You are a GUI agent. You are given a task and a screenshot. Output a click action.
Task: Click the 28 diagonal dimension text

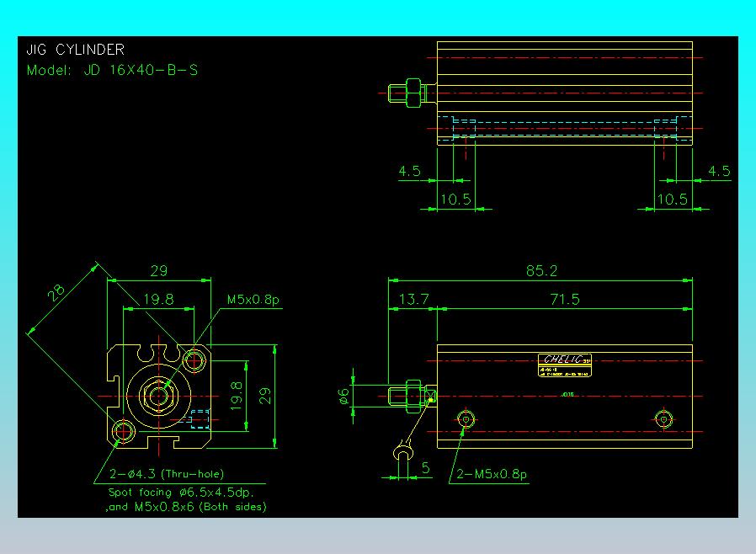[x=56, y=292]
